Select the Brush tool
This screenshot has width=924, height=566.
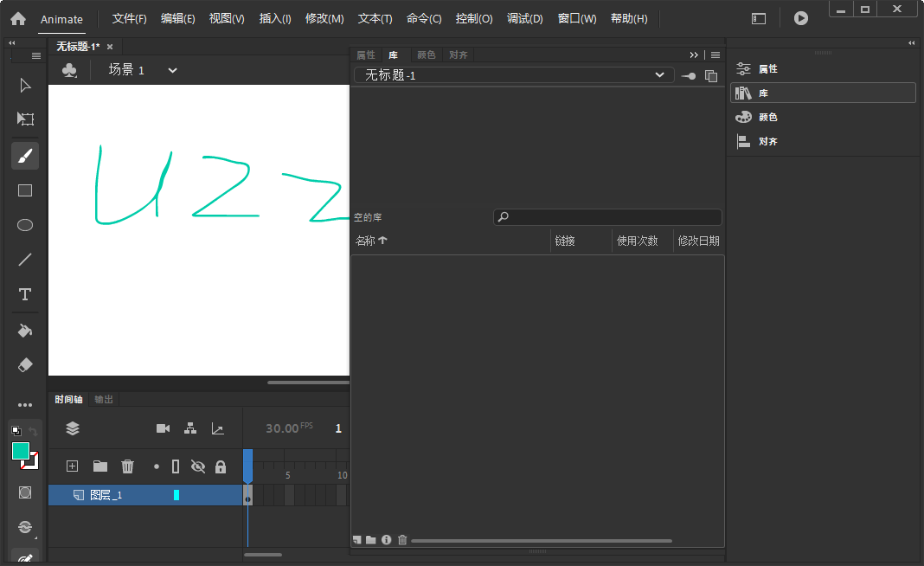tap(24, 156)
